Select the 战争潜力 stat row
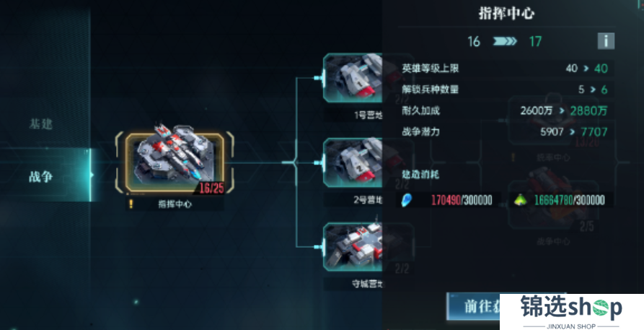Image resolution: width=644 pixels, height=330 pixels. tap(506, 131)
